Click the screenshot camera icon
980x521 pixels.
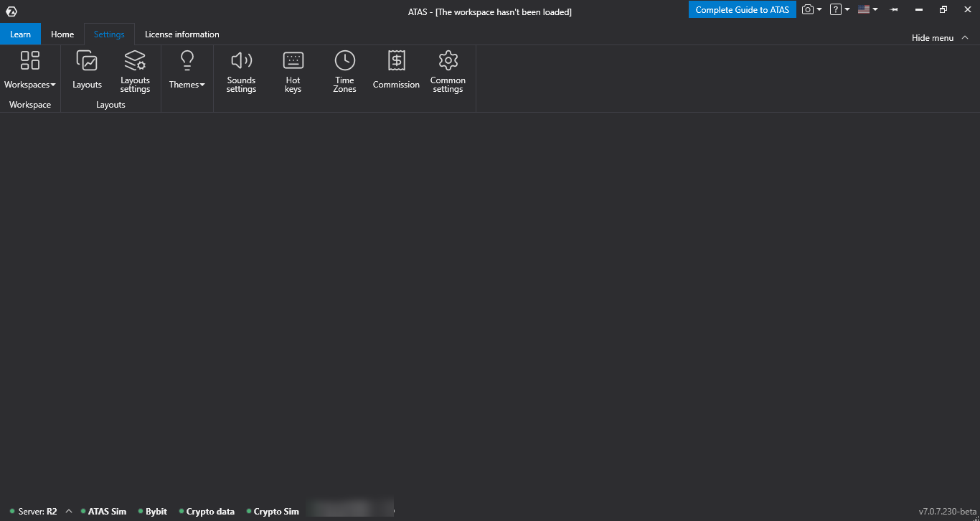(x=808, y=10)
